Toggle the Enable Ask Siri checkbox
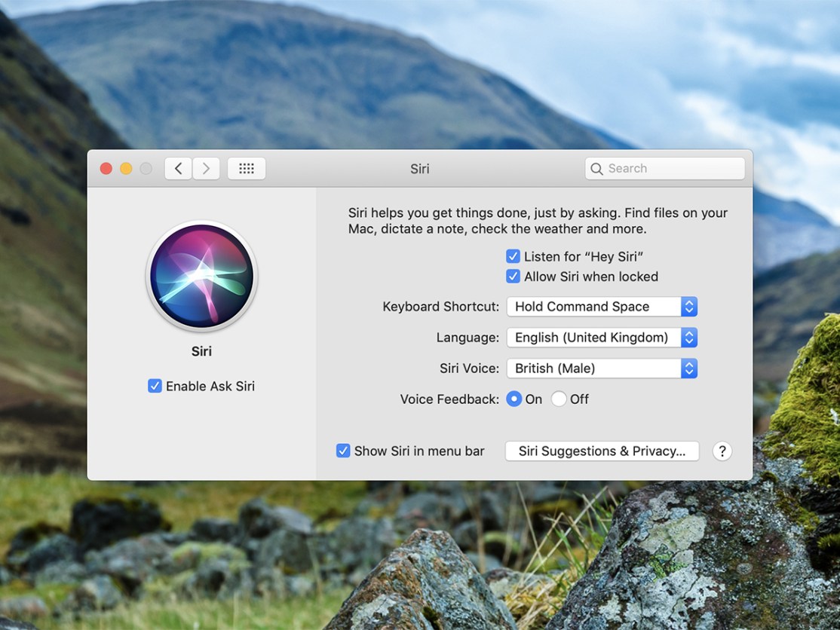The width and height of the screenshot is (840, 630). pos(155,386)
